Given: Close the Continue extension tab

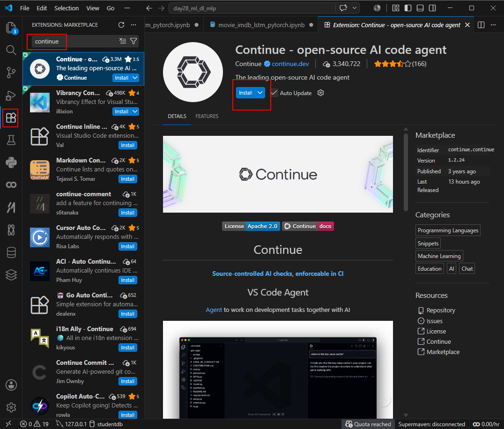Looking at the screenshot, I should tap(467, 25).
